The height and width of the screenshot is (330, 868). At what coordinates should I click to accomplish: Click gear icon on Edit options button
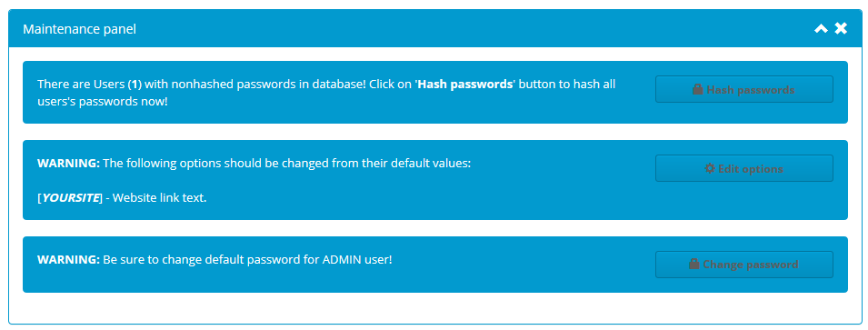coord(709,168)
